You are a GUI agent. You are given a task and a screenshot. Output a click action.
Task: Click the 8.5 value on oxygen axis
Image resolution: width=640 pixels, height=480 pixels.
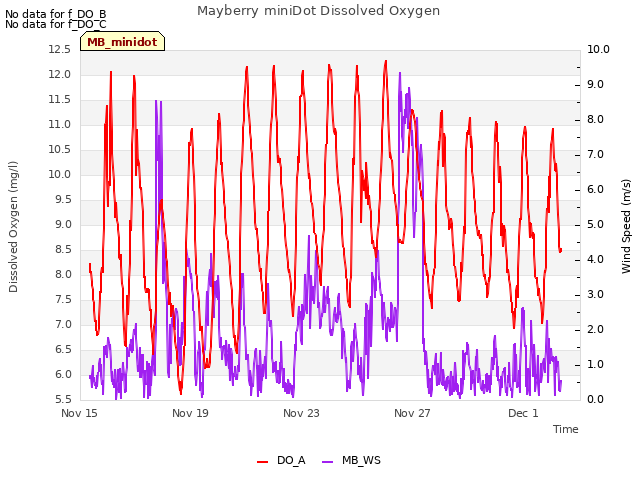click(x=63, y=249)
